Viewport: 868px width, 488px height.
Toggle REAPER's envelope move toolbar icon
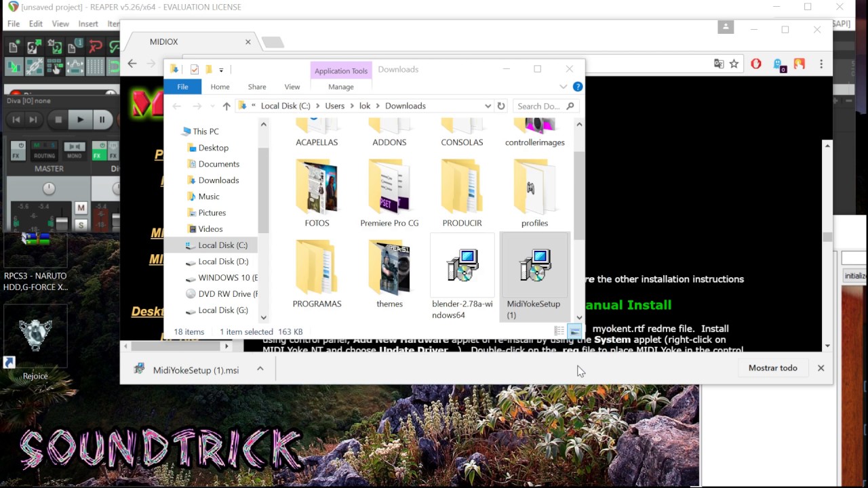pos(75,66)
